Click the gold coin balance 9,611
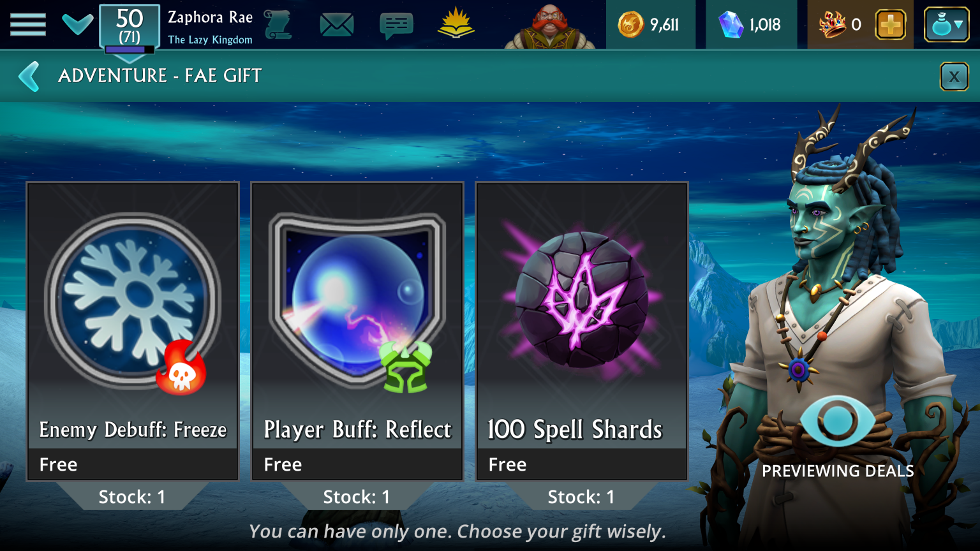980x551 pixels. pyautogui.click(x=650, y=25)
